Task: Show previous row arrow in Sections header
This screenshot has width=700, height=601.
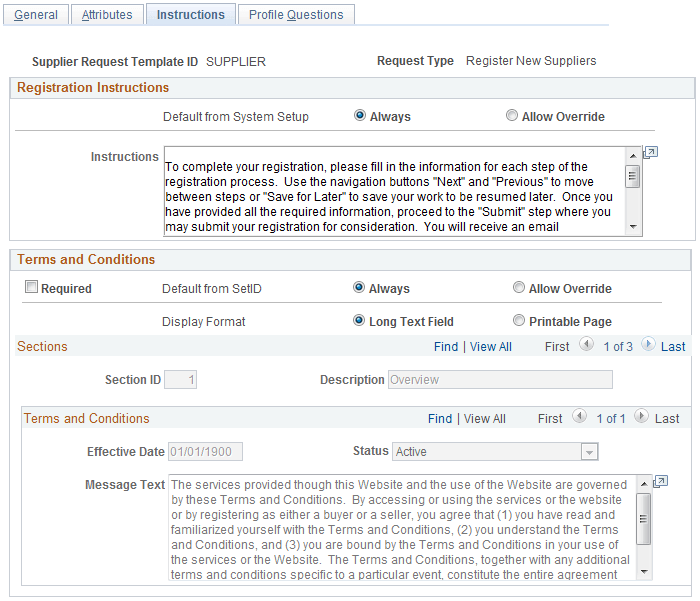Action: click(x=586, y=344)
